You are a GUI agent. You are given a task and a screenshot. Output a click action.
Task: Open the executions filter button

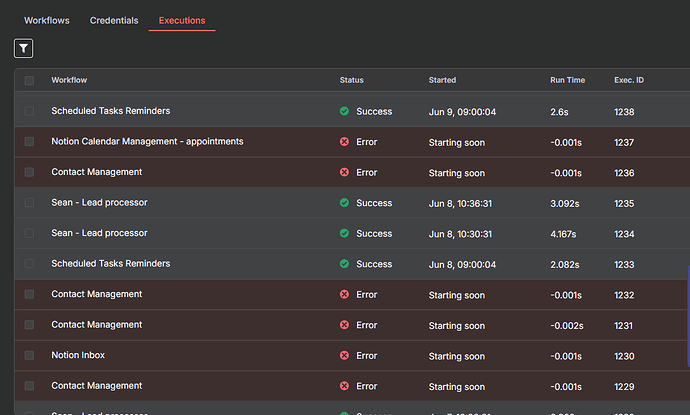(x=23, y=48)
